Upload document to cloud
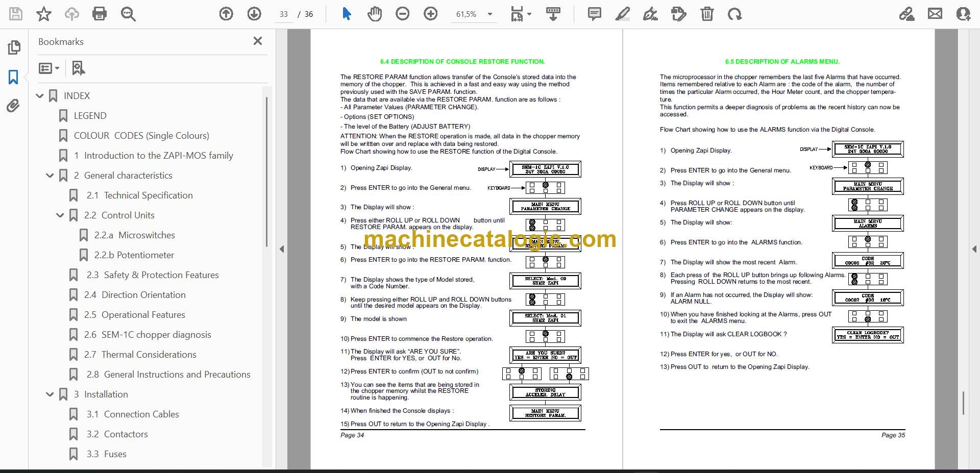The image size is (980, 473). click(71, 14)
